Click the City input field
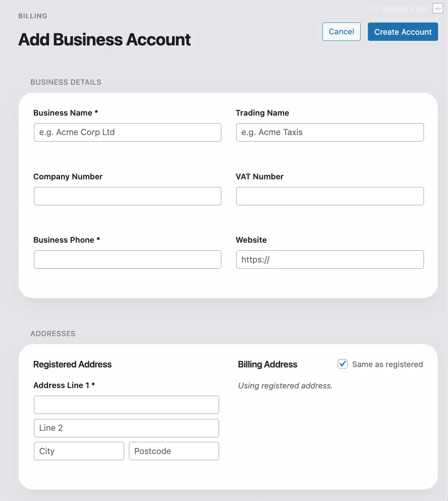Viewport: 448px width, 501px height. click(x=79, y=451)
